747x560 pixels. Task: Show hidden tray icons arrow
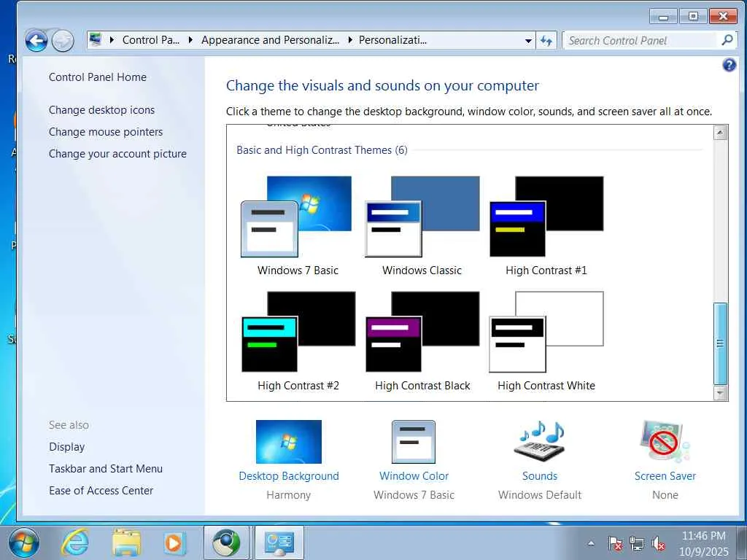tap(591, 542)
